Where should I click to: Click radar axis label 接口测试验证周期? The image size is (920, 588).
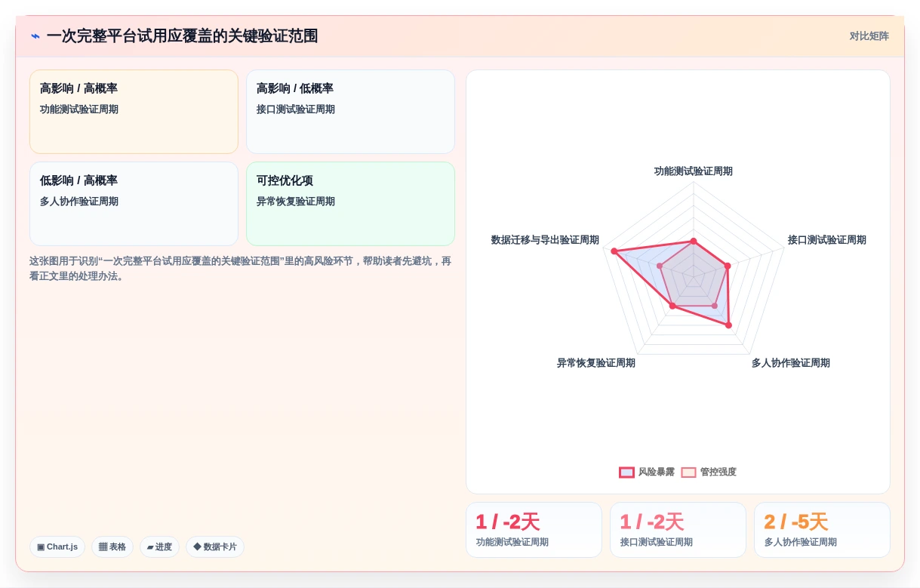pyautogui.click(x=826, y=240)
